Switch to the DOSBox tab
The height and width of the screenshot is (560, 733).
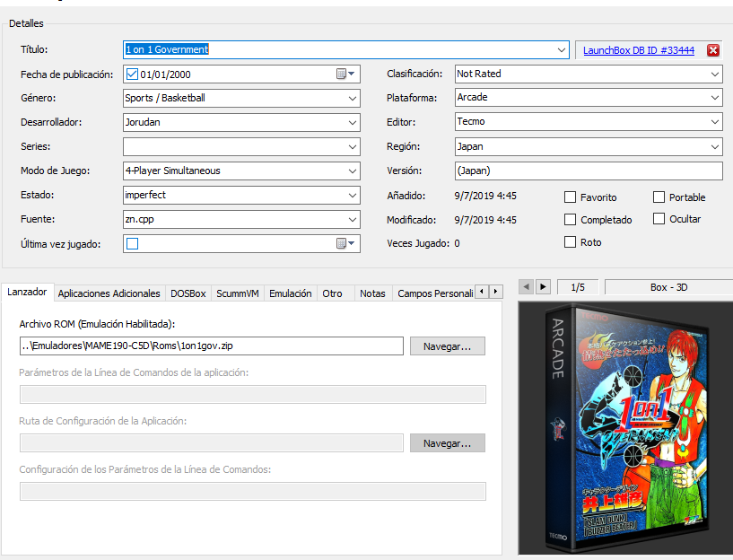188,293
